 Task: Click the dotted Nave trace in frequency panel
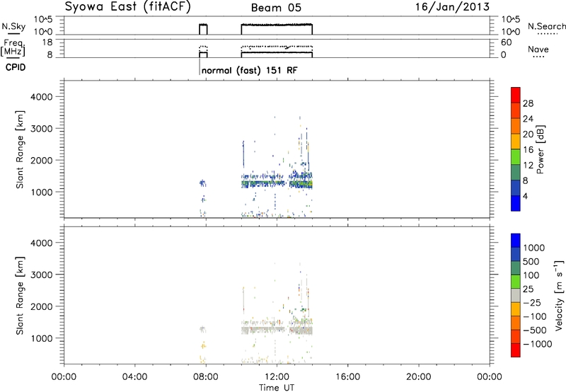pyautogui.click(x=277, y=47)
